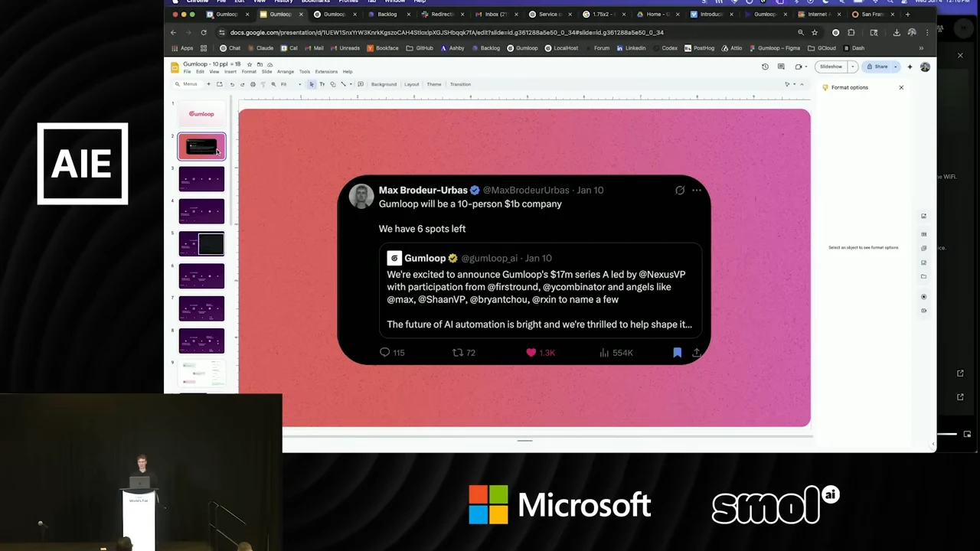Click the print icon

tap(253, 84)
